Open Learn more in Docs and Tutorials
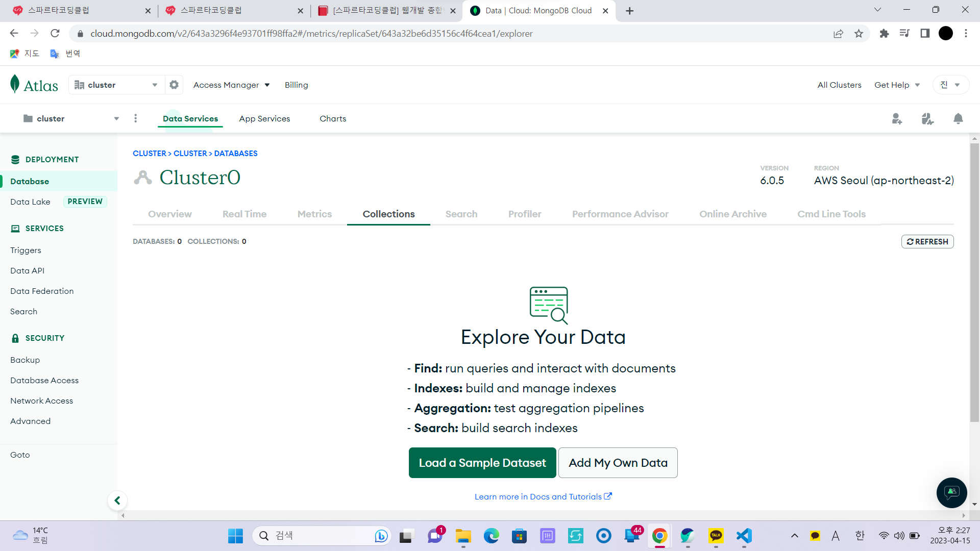 [543, 496]
